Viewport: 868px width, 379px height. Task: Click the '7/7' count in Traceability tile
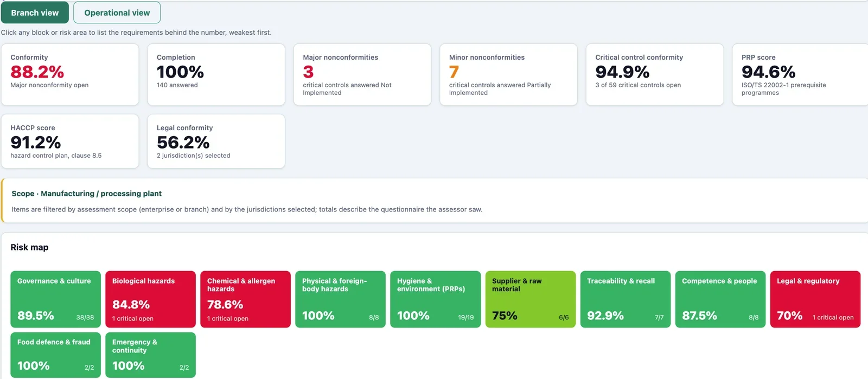coord(659,318)
